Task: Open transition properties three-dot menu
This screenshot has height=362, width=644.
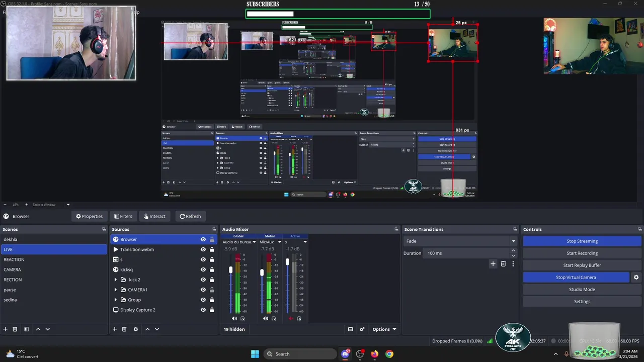Action: pyautogui.click(x=513, y=263)
